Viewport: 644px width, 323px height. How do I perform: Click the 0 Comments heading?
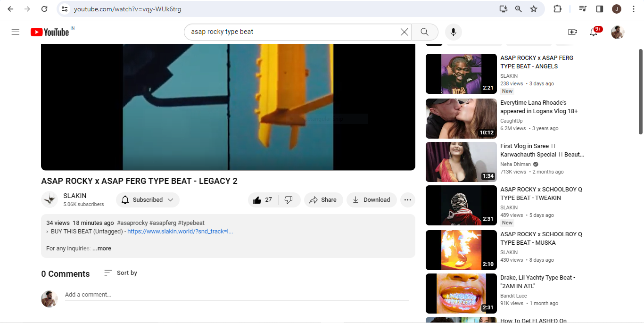click(x=65, y=274)
